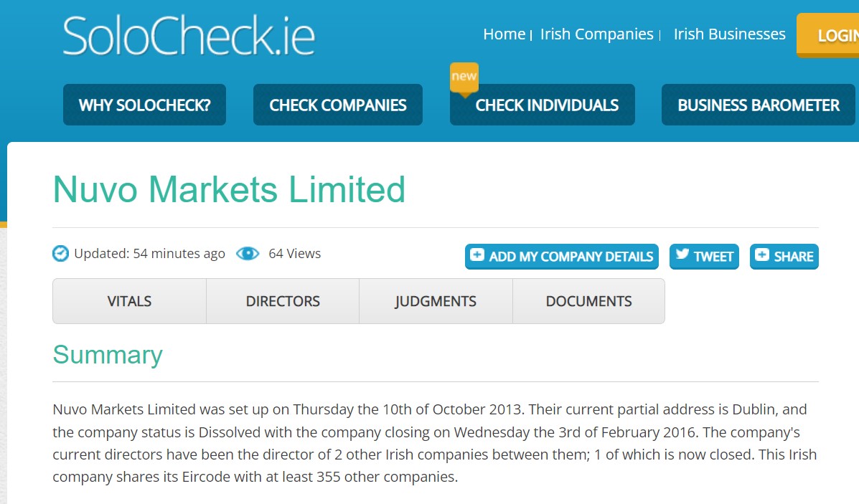Screen dimensions: 859x504
Task: Click ADD MY COMPANY DETAILS
Action: click(x=561, y=256)
